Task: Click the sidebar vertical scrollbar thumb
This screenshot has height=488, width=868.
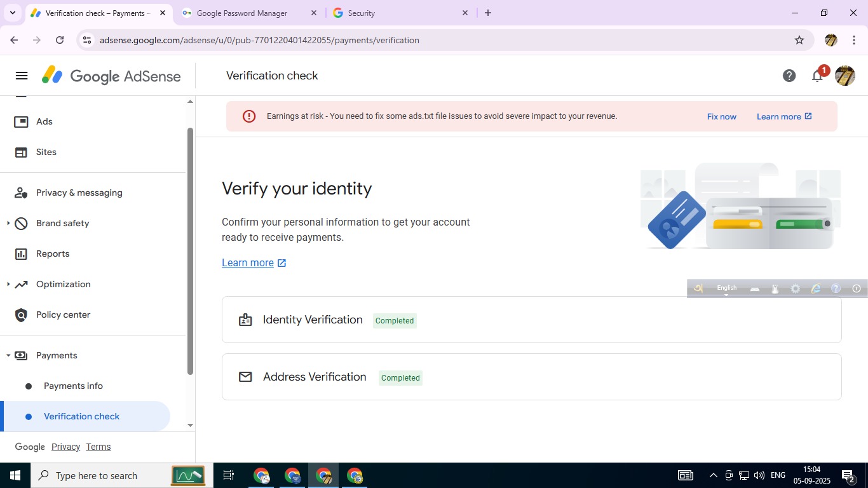Action: [x=190, y=252]
